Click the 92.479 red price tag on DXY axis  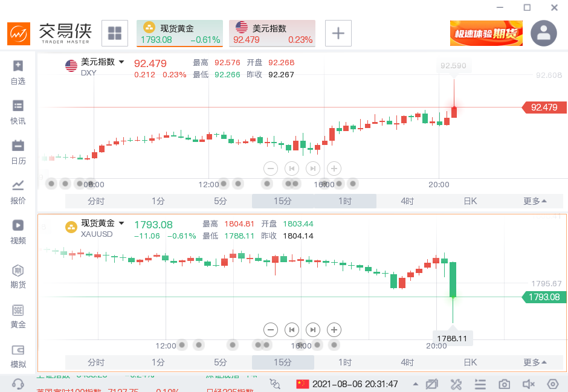click(544, 107)
